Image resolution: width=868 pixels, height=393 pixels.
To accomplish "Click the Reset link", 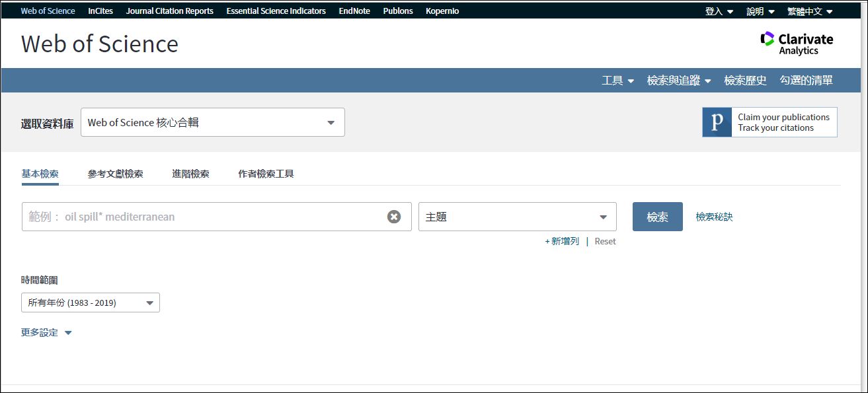I will (605, 241).
